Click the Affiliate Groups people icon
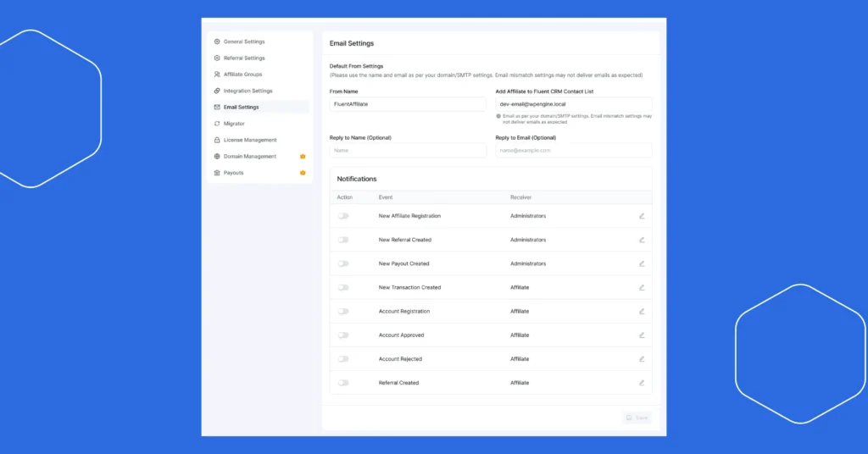868x454 pixels. (217, 74)
